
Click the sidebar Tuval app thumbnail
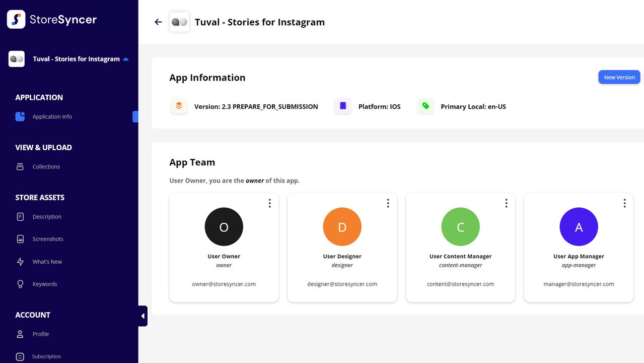17,59
